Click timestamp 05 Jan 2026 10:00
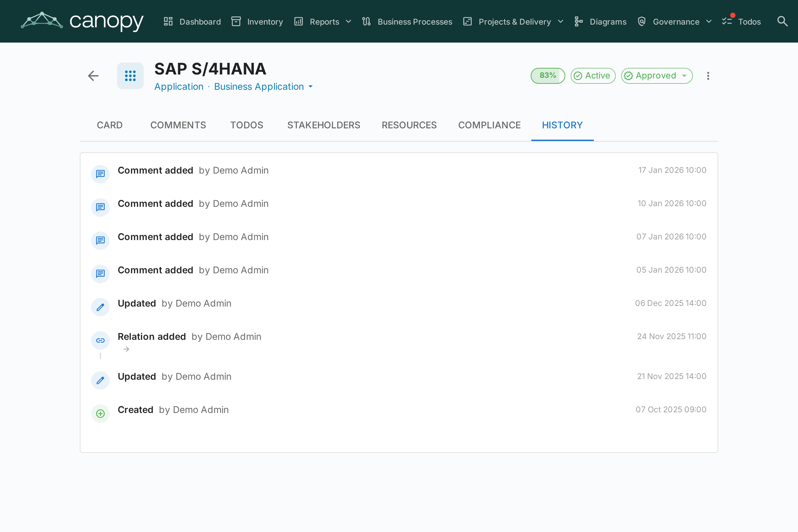Image resolution: width=798 pixels, height=532 pixels. coord(671,270)
